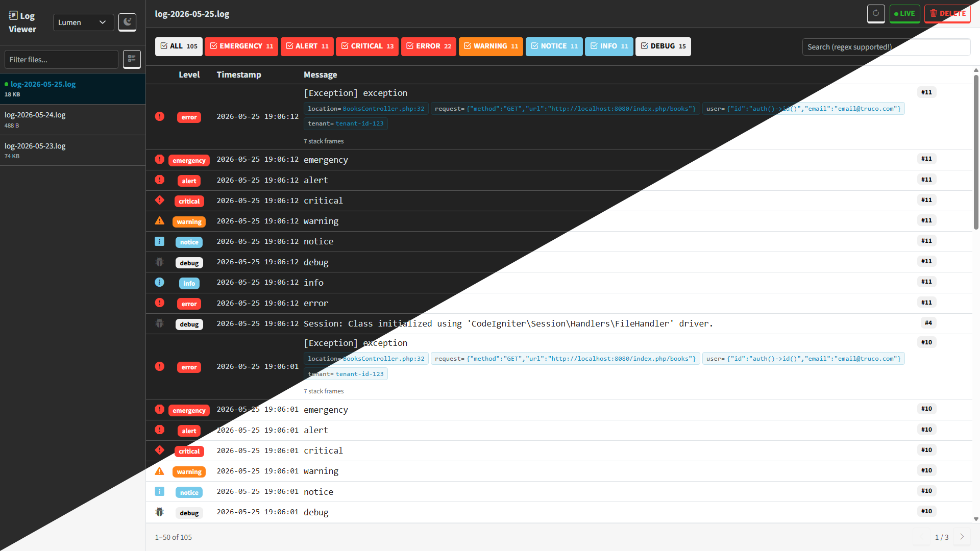Screen dimensions: 980x551
Task: Click the '1 / 3' page indicator
Action: (942, 537)
